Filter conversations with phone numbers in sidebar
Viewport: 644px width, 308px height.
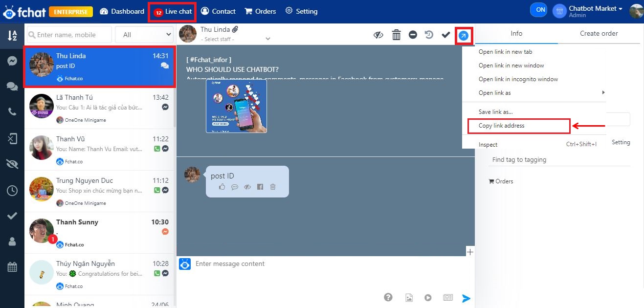[12, 112]
